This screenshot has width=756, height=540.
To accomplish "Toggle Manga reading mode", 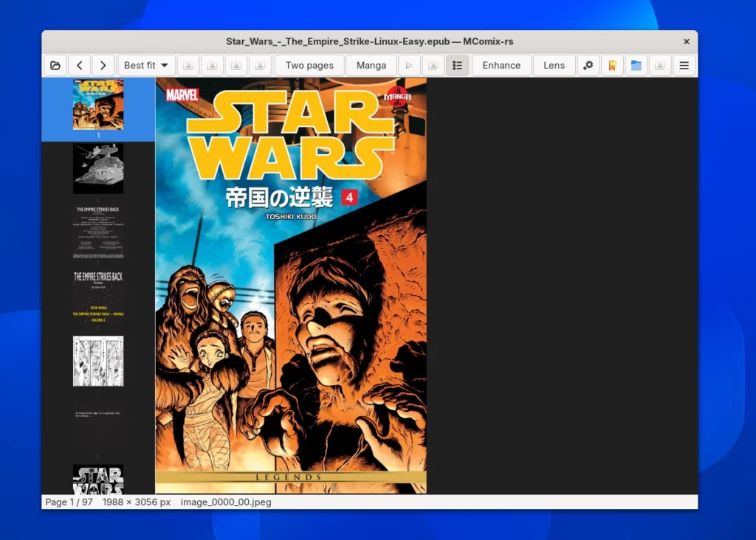I will [371, 66].
